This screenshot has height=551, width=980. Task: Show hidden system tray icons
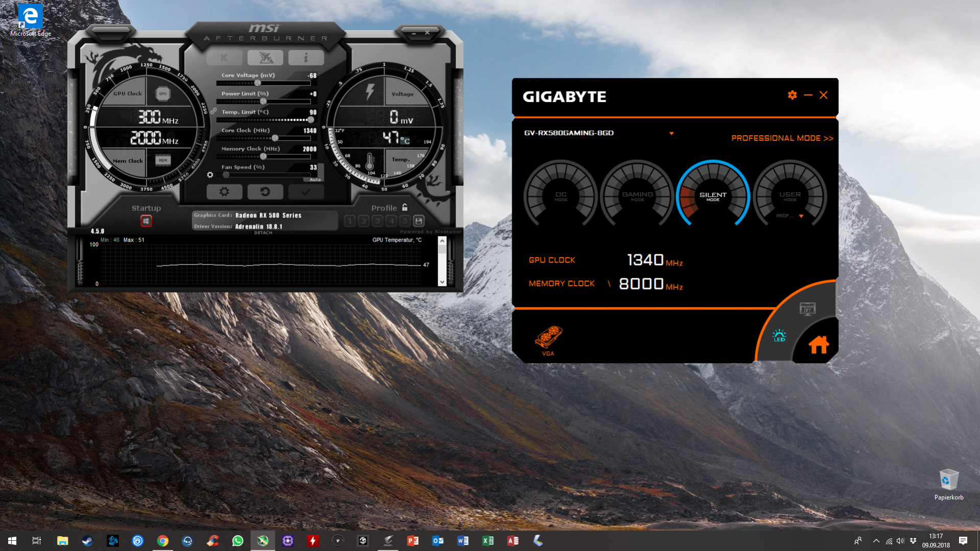(x=876, y=541)
